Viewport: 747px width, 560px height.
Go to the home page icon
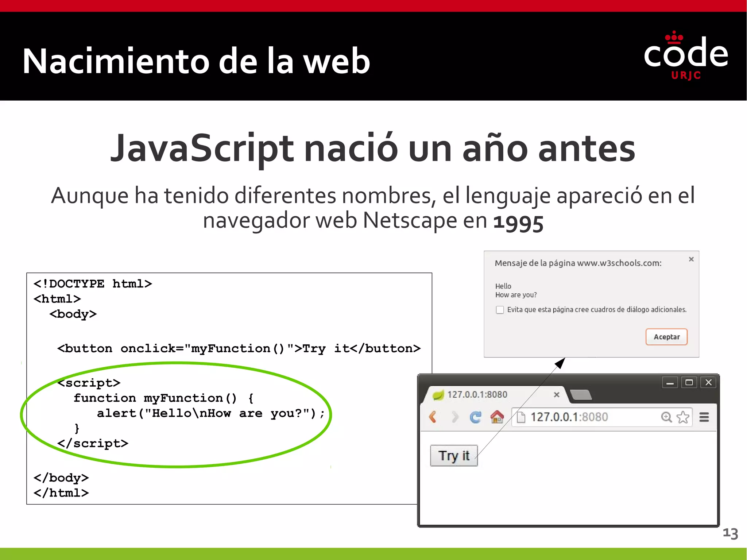497,417
